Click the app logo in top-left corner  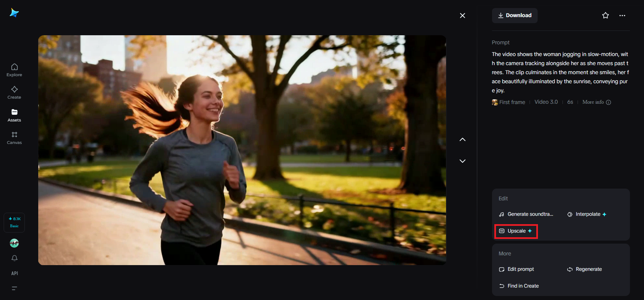[14, 13]
